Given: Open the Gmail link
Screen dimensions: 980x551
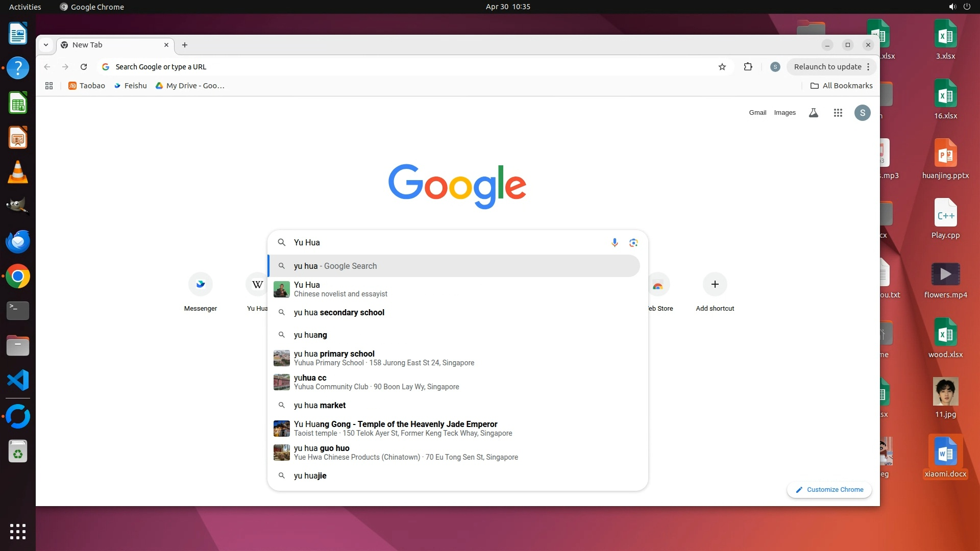Looking at the screenshot, I should pyautogui.click(x=757, y=113).
